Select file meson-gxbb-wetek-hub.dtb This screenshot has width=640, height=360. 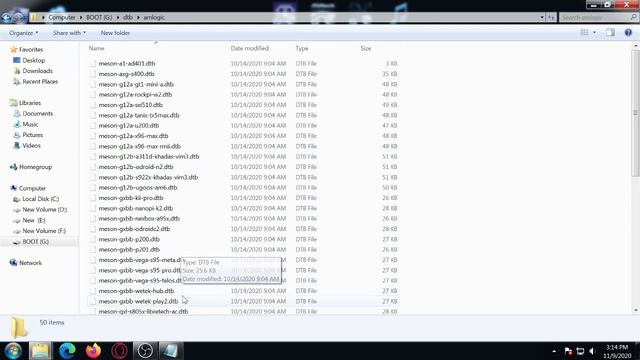[x=136, y=291]
